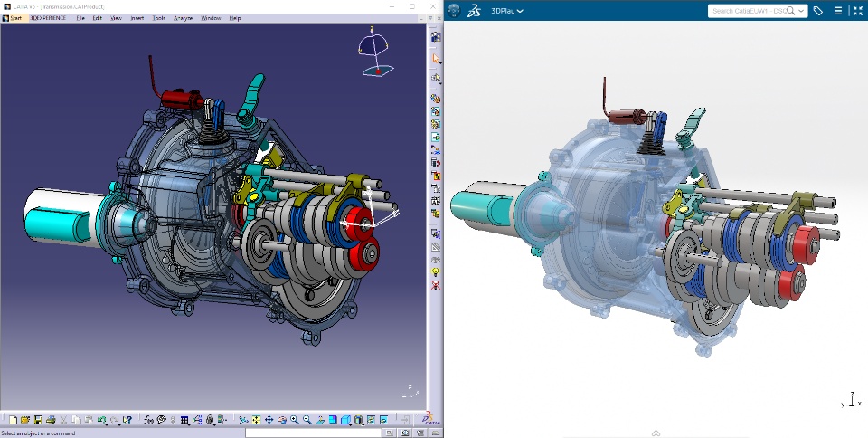Open the 3DEXPERIENCE menu

48,18
